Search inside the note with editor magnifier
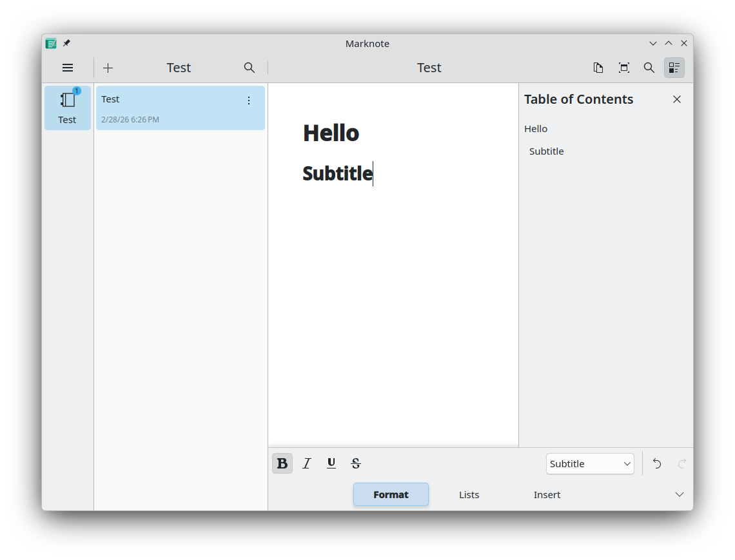The width and height of the screenshot is (735, 560). coord(649,68)
